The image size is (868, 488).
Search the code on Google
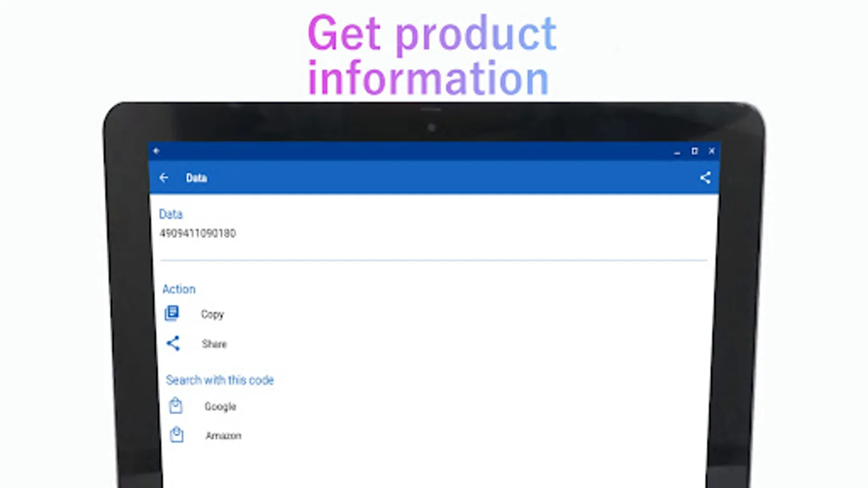pyautogui.click(x=220, y=406)
